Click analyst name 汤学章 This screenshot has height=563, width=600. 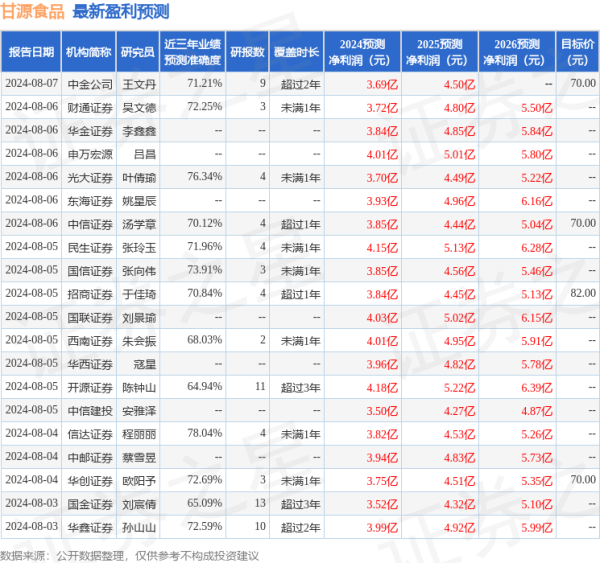pos(139,224)
